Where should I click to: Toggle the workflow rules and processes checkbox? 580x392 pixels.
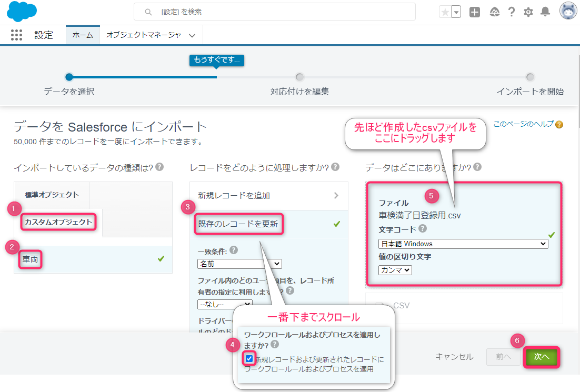249,358
